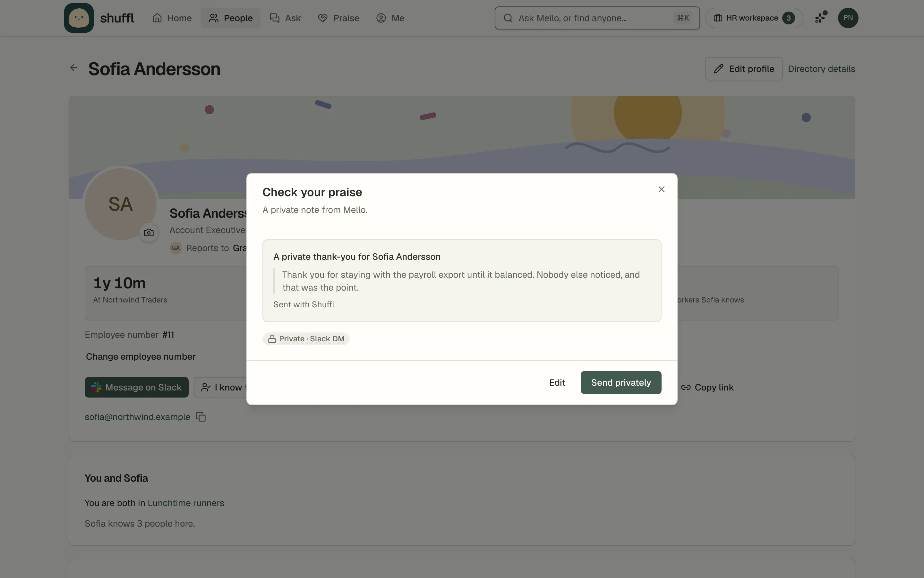Click Change employee number

tap(141, 356)
